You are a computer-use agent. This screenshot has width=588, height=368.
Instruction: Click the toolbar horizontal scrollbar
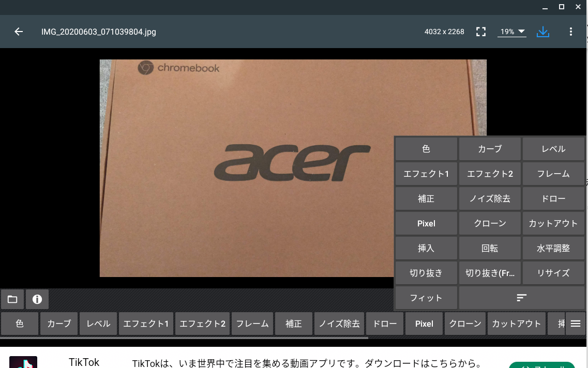184,338
